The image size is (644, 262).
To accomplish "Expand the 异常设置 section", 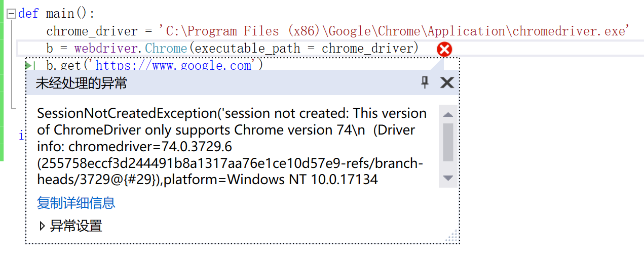I will 43,226.
